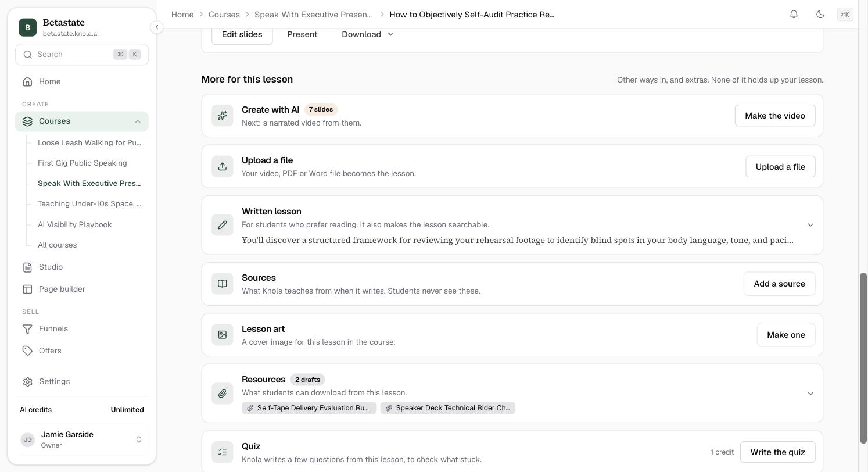Collapse the Courses section in sidebar
The height and width of the screenshot is (472, 868).
138,121
